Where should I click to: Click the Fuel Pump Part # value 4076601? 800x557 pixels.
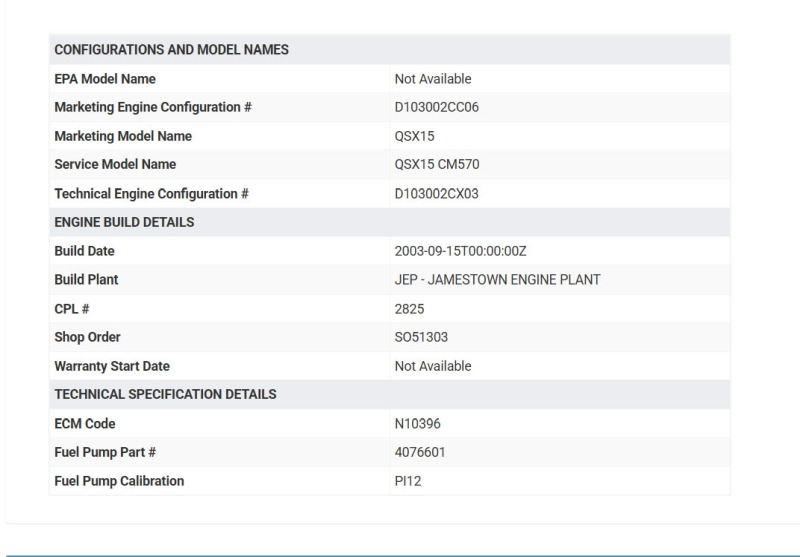tap(420, 452)
